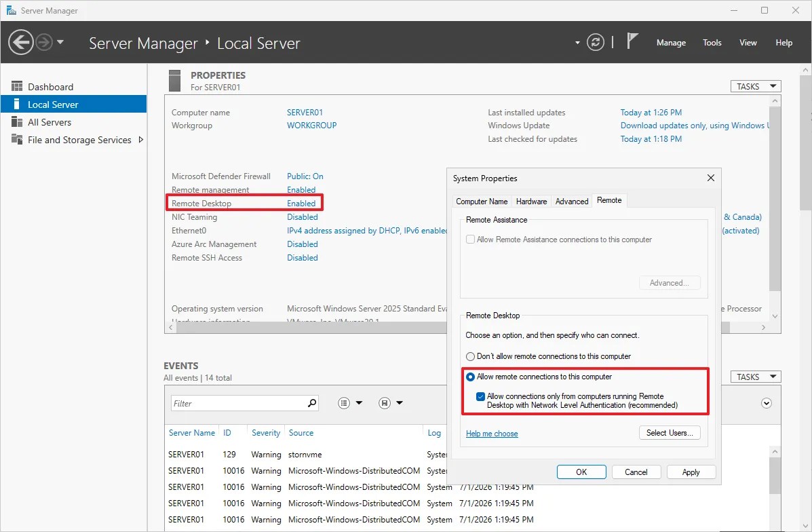Viewport: 812px width, 532px height.
Task: Select File and Storage Services item
Action: coord(73,139)
